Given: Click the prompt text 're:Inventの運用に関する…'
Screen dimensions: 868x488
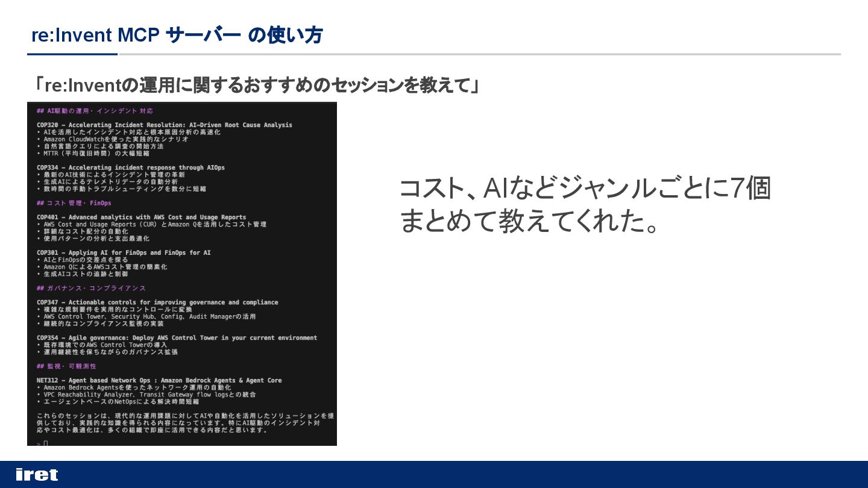Looking at the screenshot, I should pyautogui.click(x=257, y=86).
